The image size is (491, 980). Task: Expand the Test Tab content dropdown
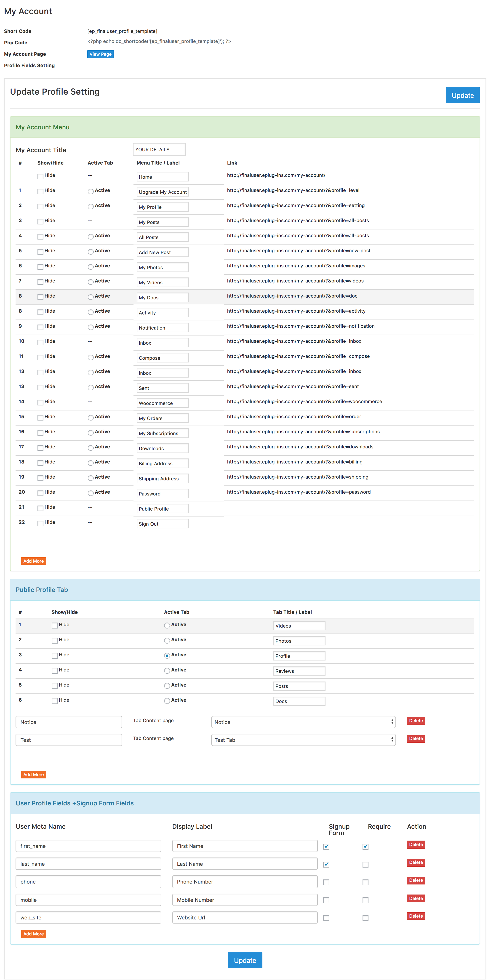click(x=303, y=740)
